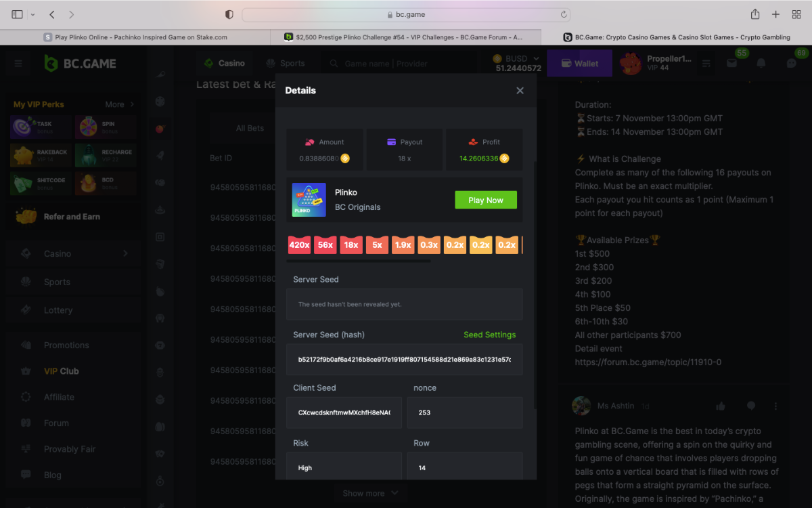812x508 pixels.
Task: Expand the Casino sidebar section
Action: click(x=74, y=253)
